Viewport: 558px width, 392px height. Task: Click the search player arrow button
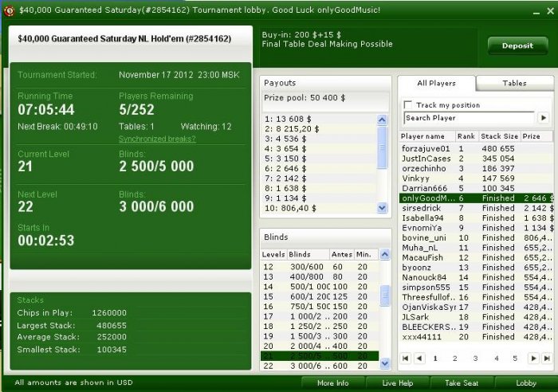[544, 118]
